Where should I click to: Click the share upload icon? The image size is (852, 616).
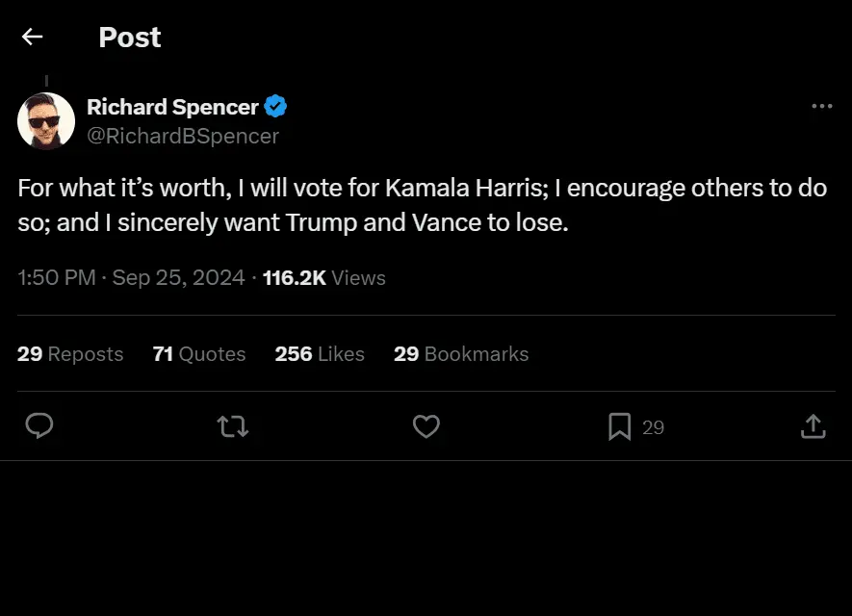tap(813, 426)
